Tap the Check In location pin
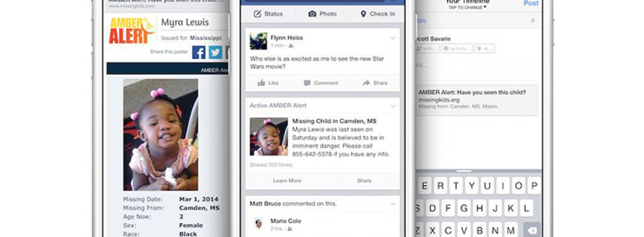Screen dimensions: 644x237 pos(363,14)
